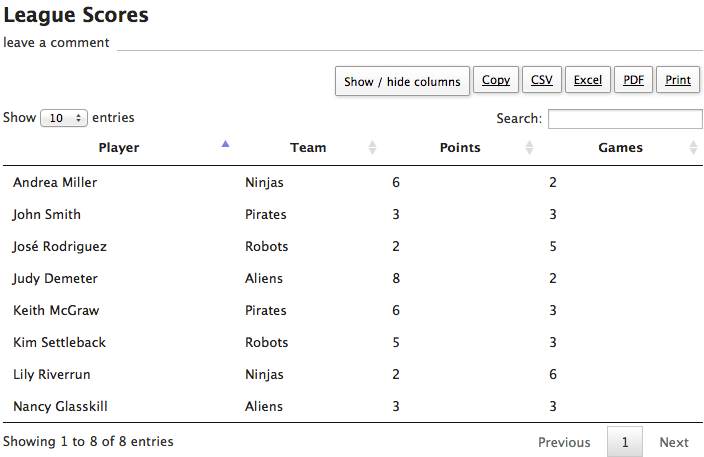
Task: Click the leave a comment link
Action: (x=56, y=43)
